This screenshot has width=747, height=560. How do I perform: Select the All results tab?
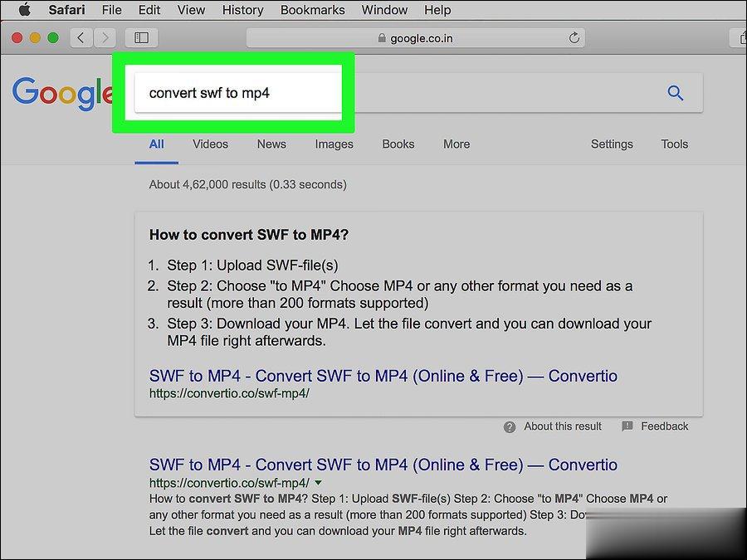[x=156, y=144]
